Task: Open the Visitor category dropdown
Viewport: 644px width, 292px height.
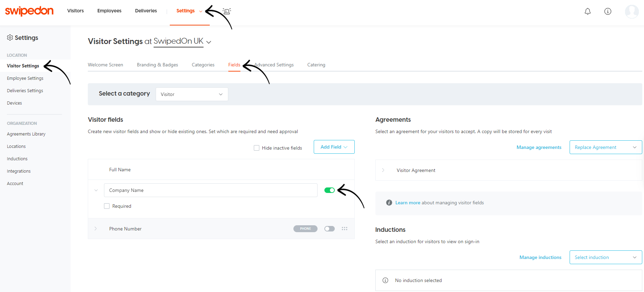Action: [x=192, y=94]
